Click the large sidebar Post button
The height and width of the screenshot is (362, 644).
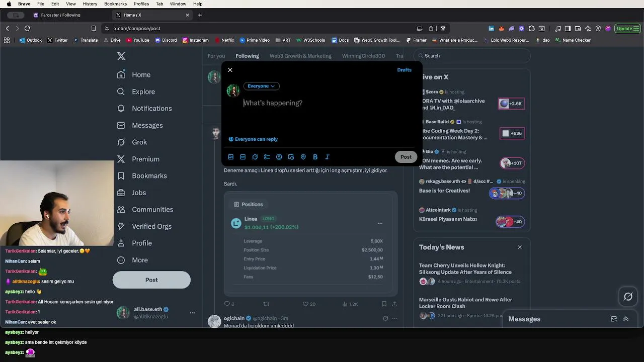(151, 280)
